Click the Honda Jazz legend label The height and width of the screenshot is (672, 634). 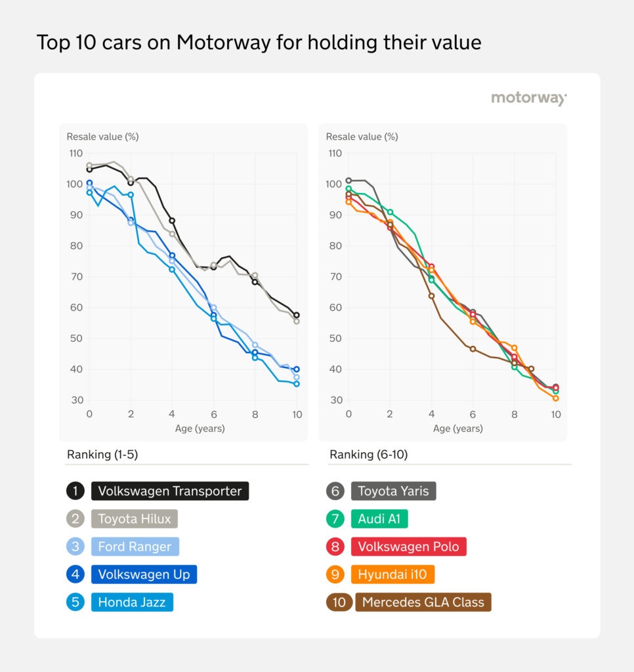click(132, 602)
